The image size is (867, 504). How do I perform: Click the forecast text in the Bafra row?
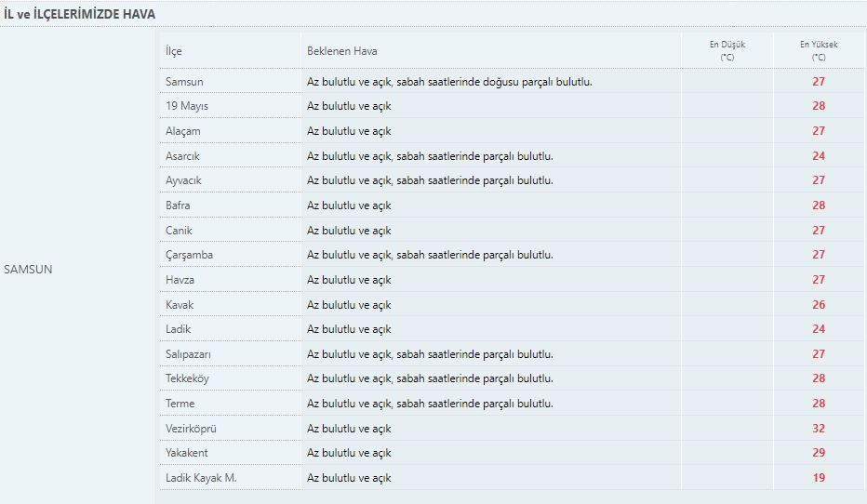(349, 206)
